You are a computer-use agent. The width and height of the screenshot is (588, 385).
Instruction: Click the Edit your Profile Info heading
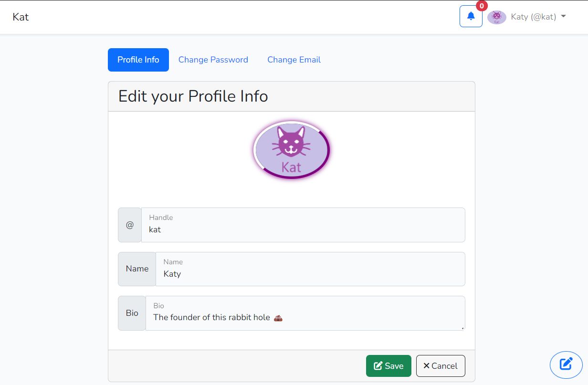tap(193, 96)
